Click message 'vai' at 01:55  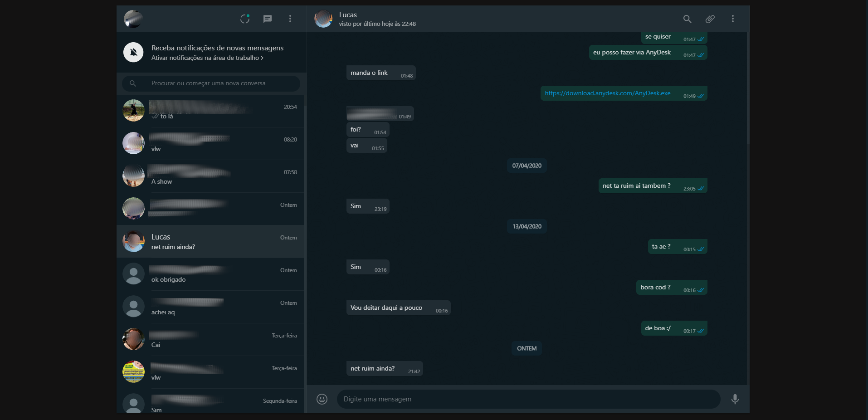tap(366, 146)
